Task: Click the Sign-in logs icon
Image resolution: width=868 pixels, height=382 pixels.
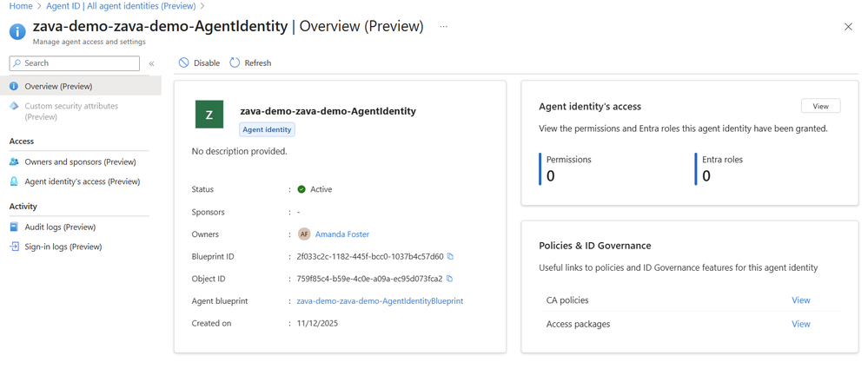Action: click(x=14, y=247)
